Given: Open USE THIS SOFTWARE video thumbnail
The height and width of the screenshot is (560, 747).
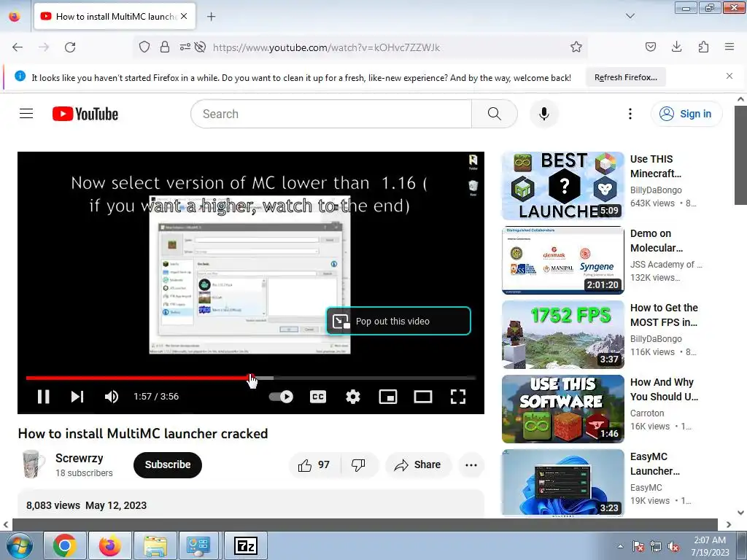Looking at the screenshot, I should pyautogui.click(x=562, y=408).
